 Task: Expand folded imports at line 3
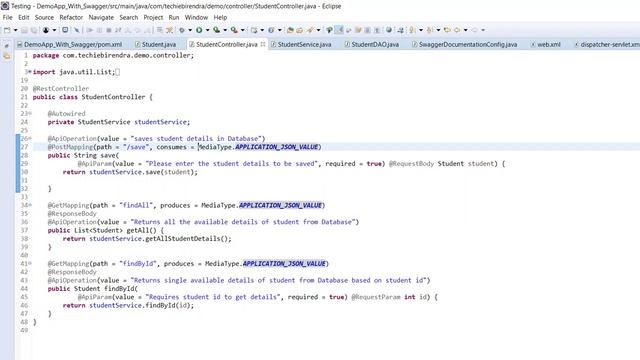click(29, 72)
